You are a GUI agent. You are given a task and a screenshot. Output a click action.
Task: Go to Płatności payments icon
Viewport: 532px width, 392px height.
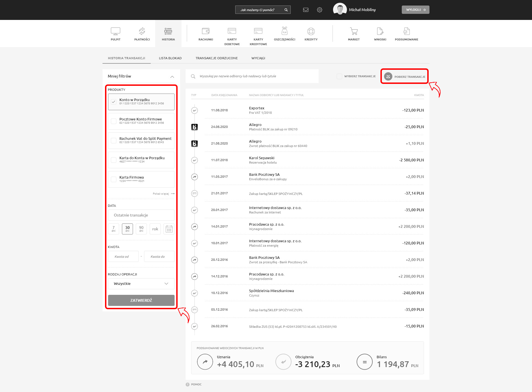pyautogui.click(x=142, y=31)
